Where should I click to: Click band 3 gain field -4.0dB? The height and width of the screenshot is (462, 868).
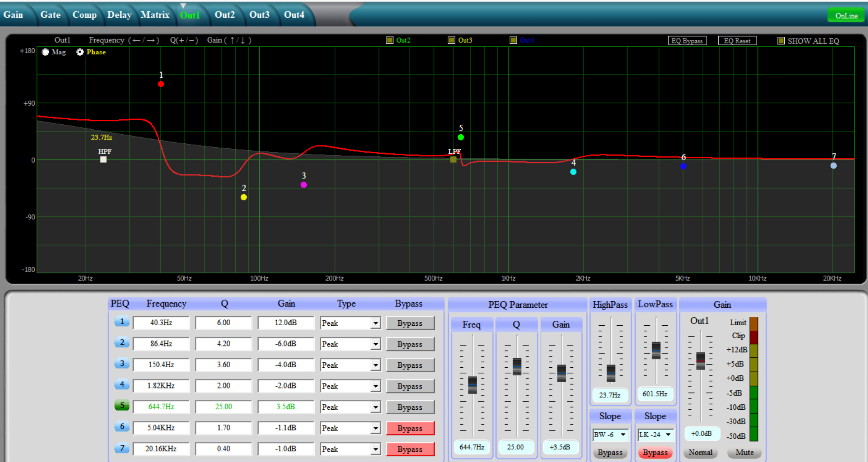pos(286,365)
